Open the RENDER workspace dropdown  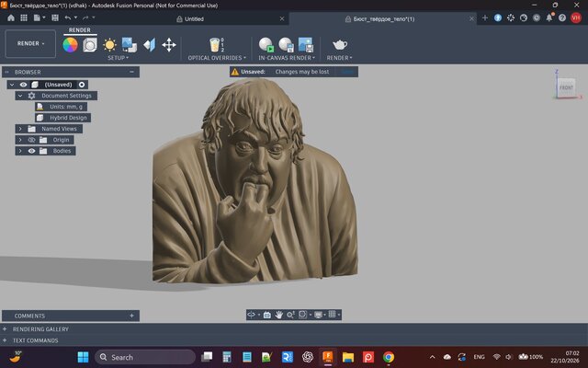click(x=30, y=43)
